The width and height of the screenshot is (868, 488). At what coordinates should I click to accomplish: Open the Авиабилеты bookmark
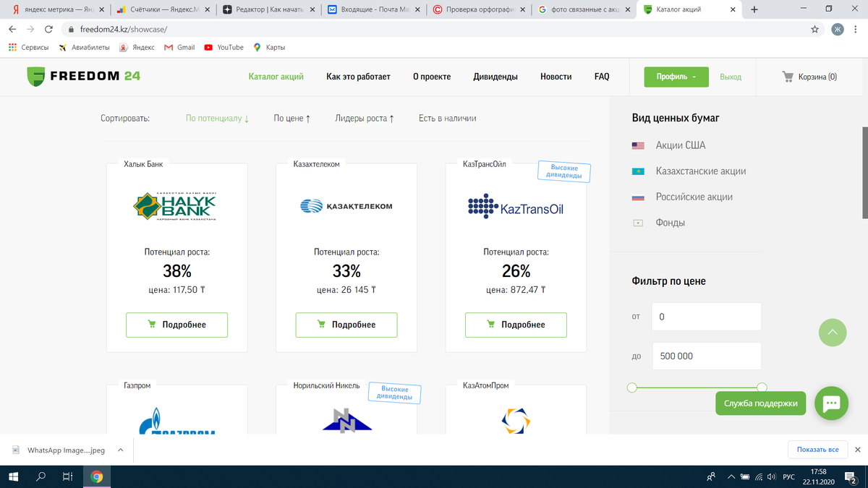click(x=84, y=47)
